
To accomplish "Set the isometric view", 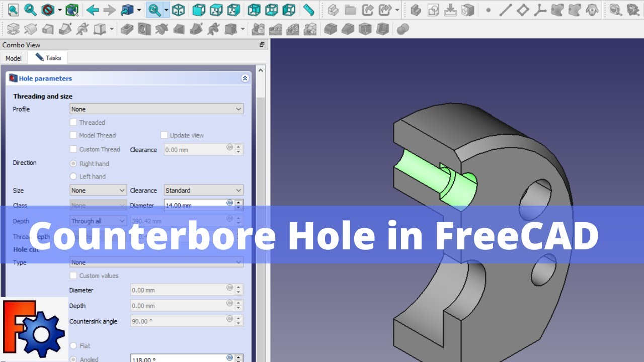I will (x=178, y=10).
